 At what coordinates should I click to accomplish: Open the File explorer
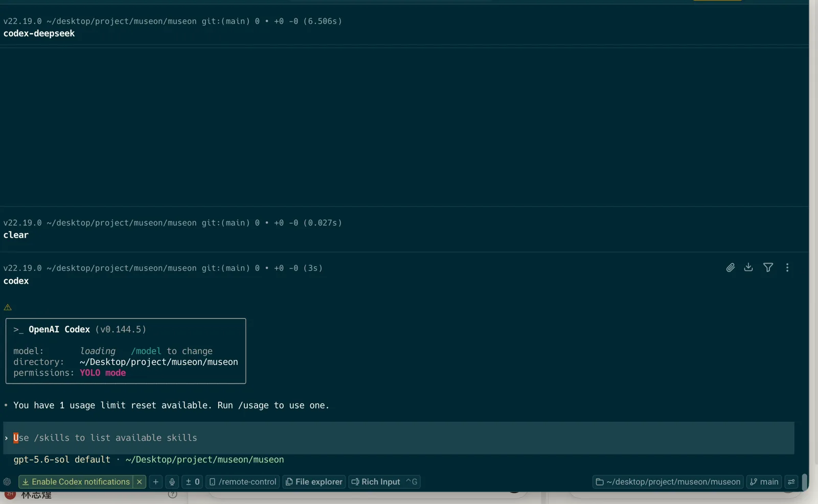coord(314,482)
